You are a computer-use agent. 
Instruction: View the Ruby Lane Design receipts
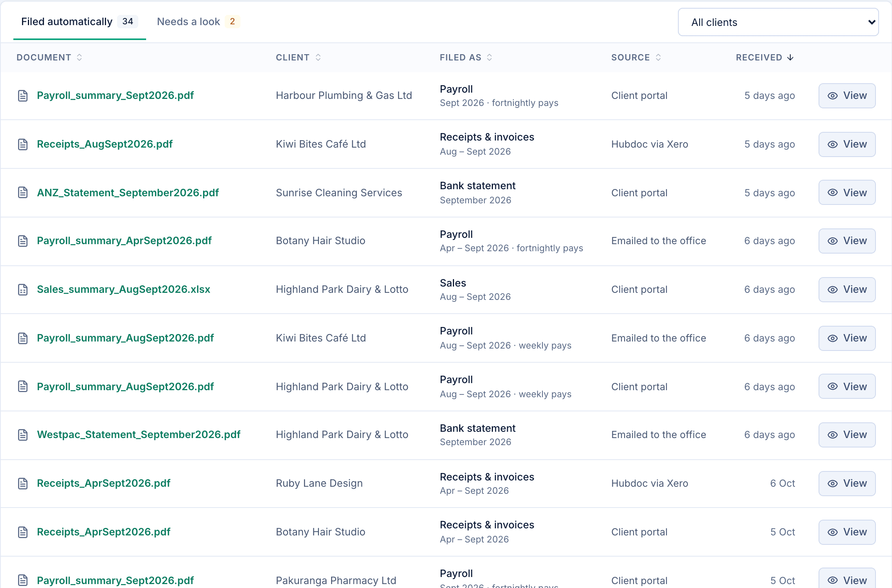pyautogui.click(x=847, y=484)
